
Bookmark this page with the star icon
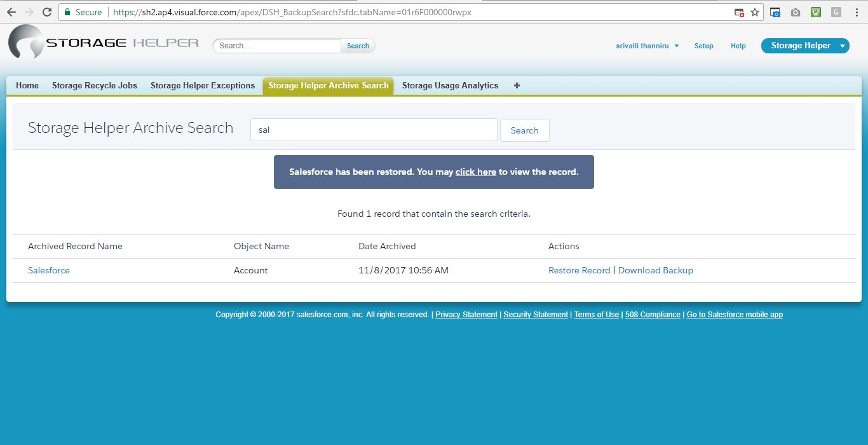pyautogui.click(x=755, y=12)
